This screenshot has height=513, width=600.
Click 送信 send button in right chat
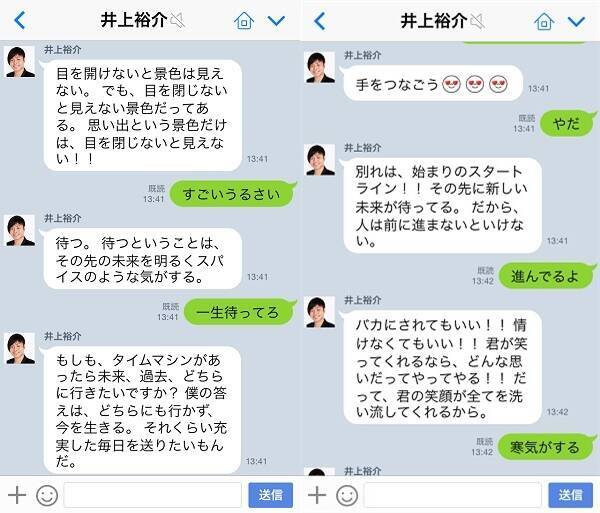click(571, 495)
